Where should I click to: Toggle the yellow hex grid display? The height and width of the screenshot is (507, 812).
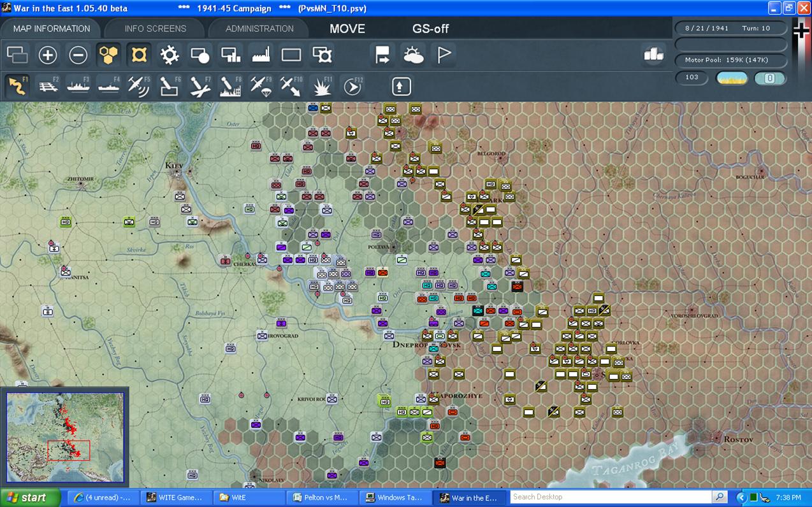coord(109,55)
